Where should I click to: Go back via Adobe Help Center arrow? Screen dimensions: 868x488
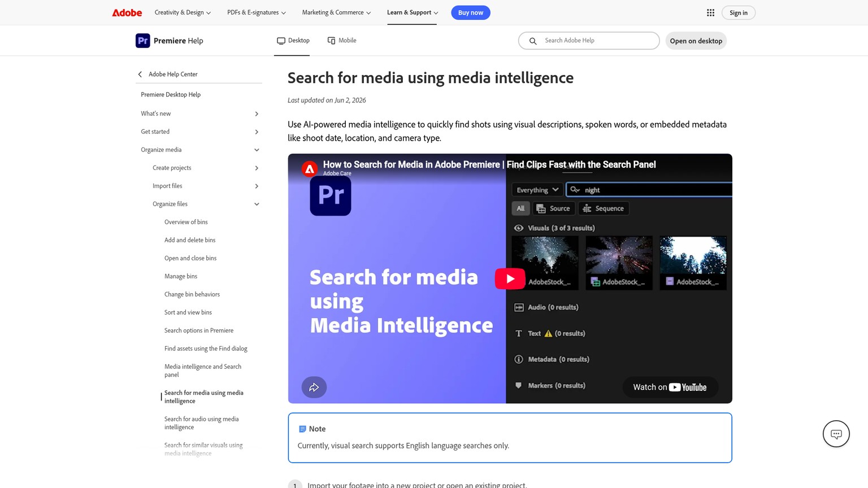pyautogui.click(x=140, y=74)
